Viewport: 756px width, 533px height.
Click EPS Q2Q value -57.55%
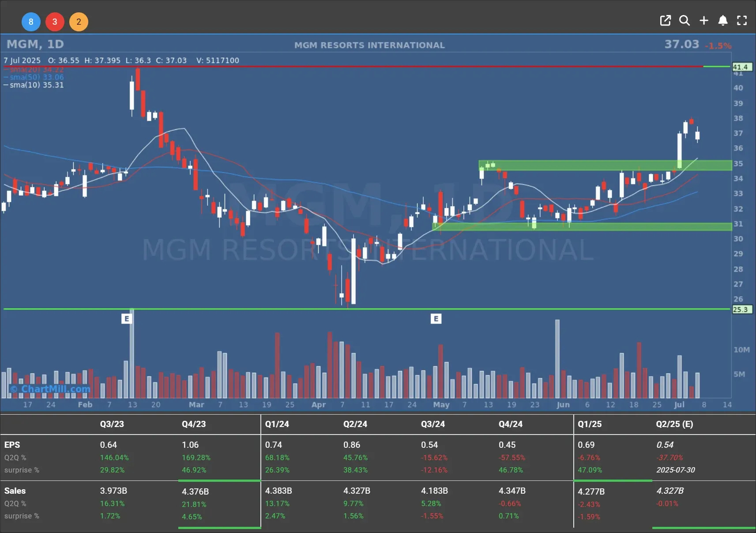[512, 457]
